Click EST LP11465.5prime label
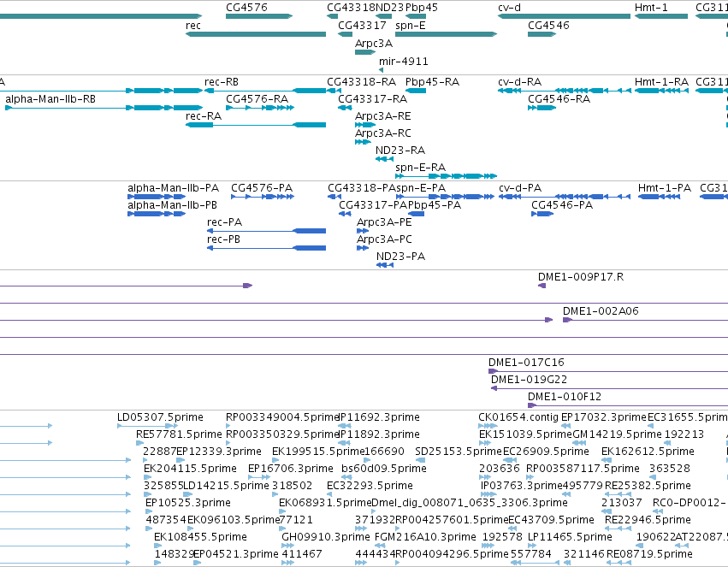 click(570, 537)
